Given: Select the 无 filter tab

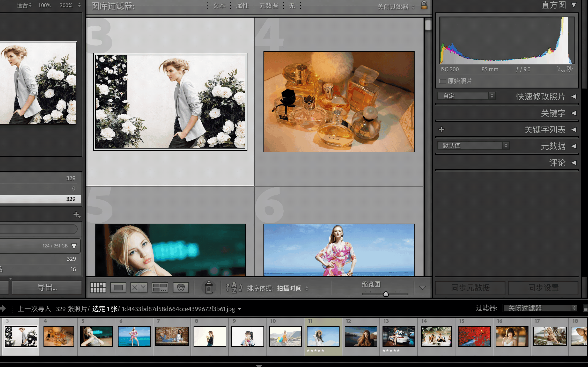Looking at the screenshot, I should tap(292, 6).
